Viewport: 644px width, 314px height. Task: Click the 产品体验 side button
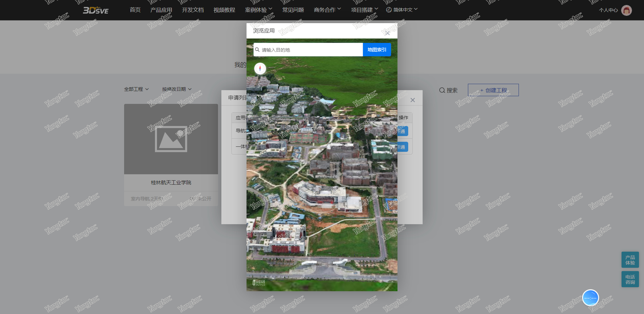coord(630,260)
